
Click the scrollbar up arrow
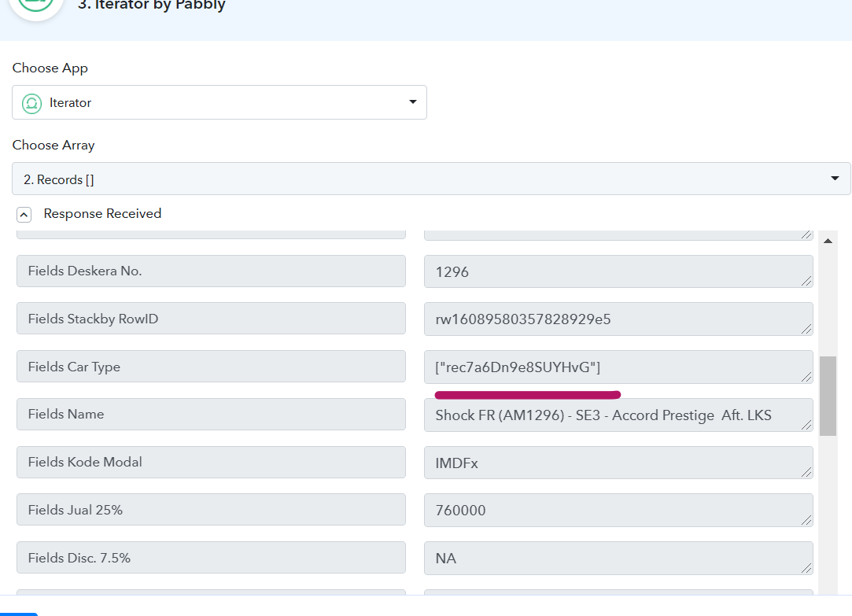click(828, 241)
